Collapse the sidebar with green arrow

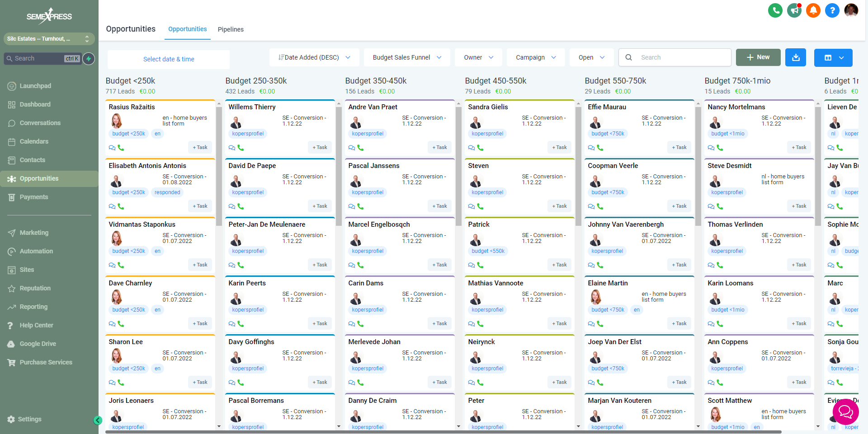(98, 420)
